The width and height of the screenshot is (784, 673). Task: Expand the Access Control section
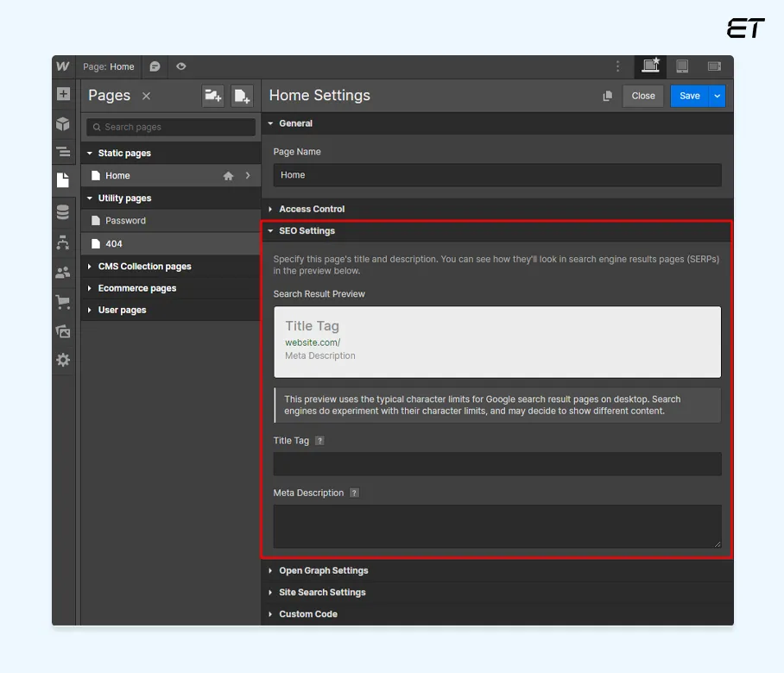497,209
